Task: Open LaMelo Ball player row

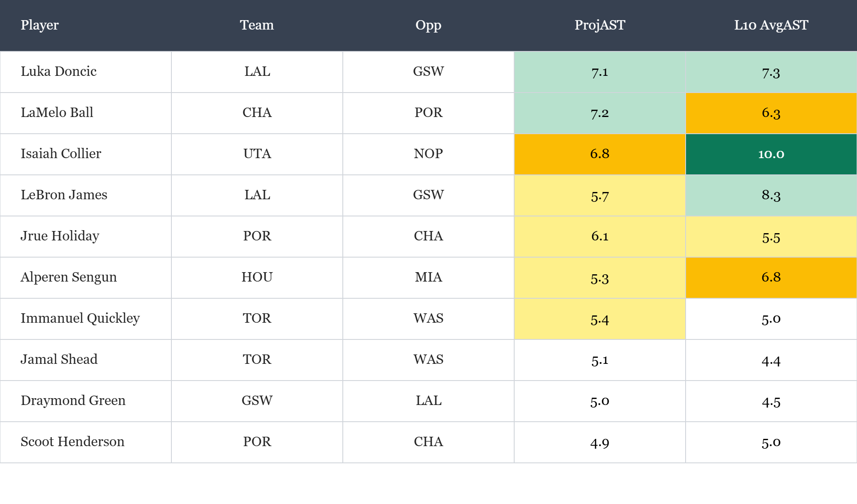Action: (x=57, y=112)
